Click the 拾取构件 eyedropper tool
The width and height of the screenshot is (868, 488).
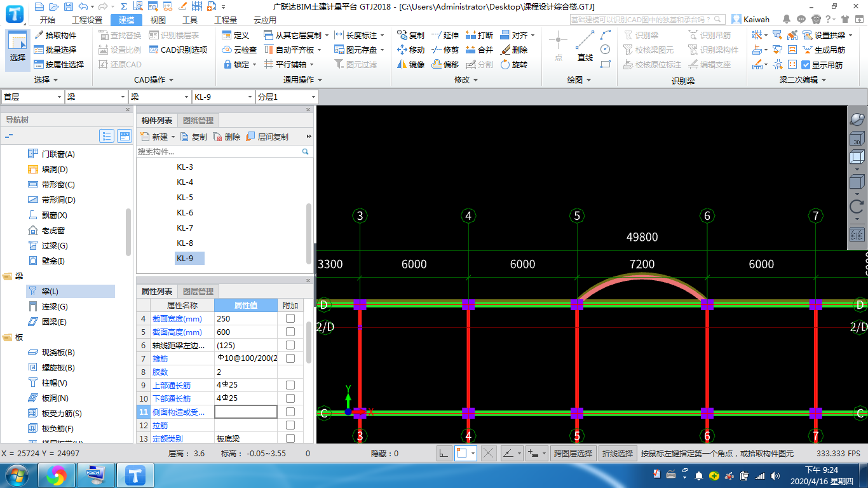pos(55,35)
